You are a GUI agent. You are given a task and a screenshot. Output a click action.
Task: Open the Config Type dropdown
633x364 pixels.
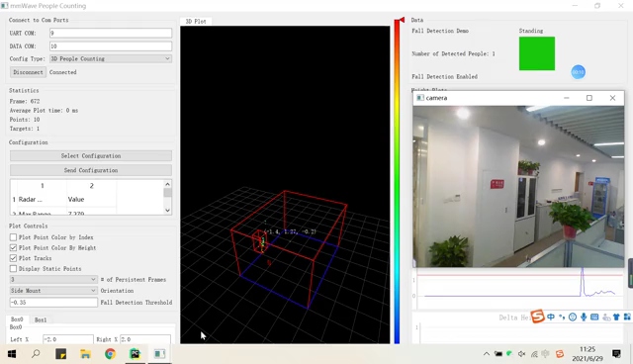(x=111, y=59)
